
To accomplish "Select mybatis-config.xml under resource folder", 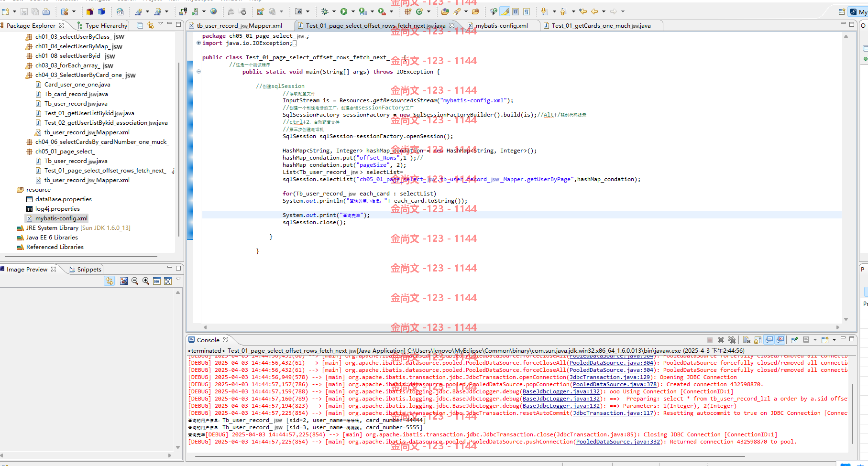I will (x=61, y=218).
